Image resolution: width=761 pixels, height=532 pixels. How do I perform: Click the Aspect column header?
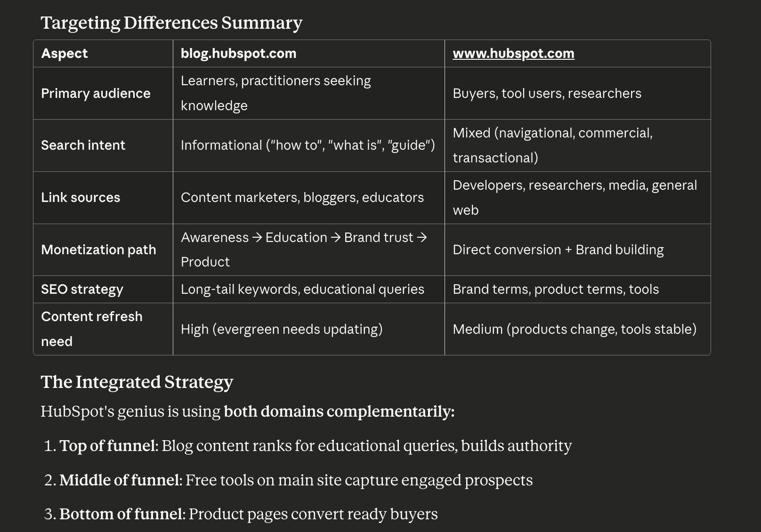point(65,53)
